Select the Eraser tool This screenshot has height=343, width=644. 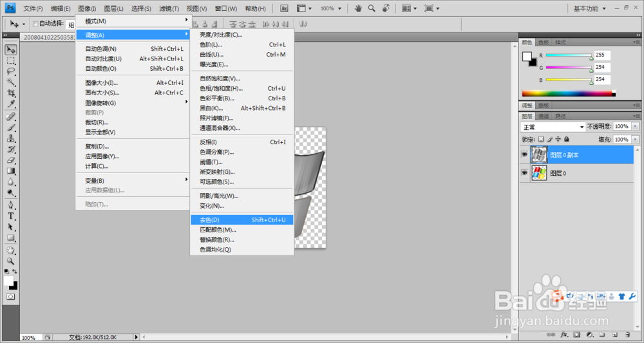pos(11,160)
